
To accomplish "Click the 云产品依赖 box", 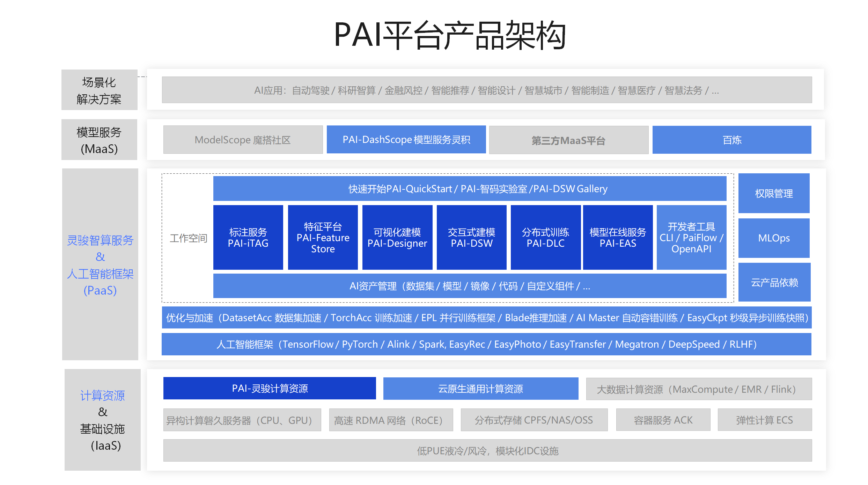I will [x=774, y=282].
